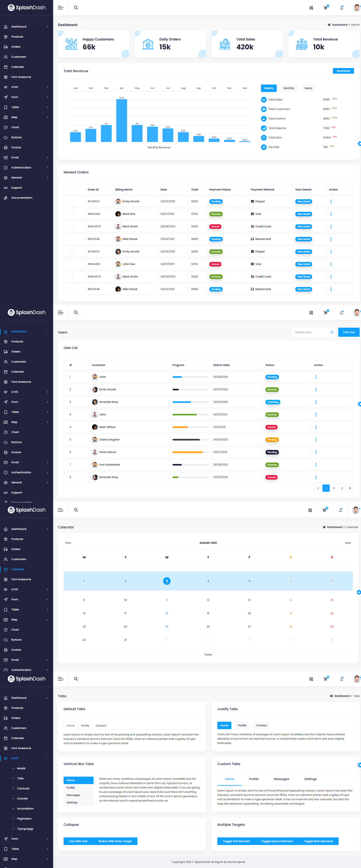Viewport: 361px width, 868px height.
Task: Tick checkbox for Emily Arnold order marked Success
Action: [x=71, y=252]
